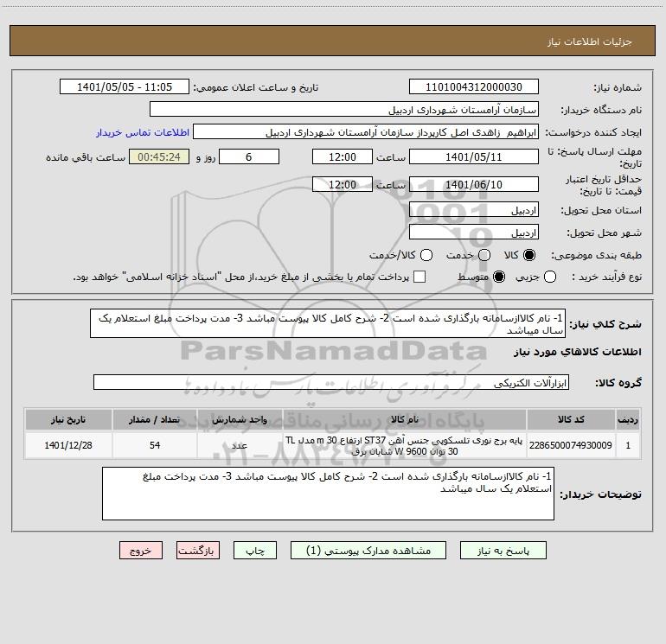Click the جزئیات اطلاعات نیاز header title
The height and width of the screenshot is (644, 666).
pos(590,41)
